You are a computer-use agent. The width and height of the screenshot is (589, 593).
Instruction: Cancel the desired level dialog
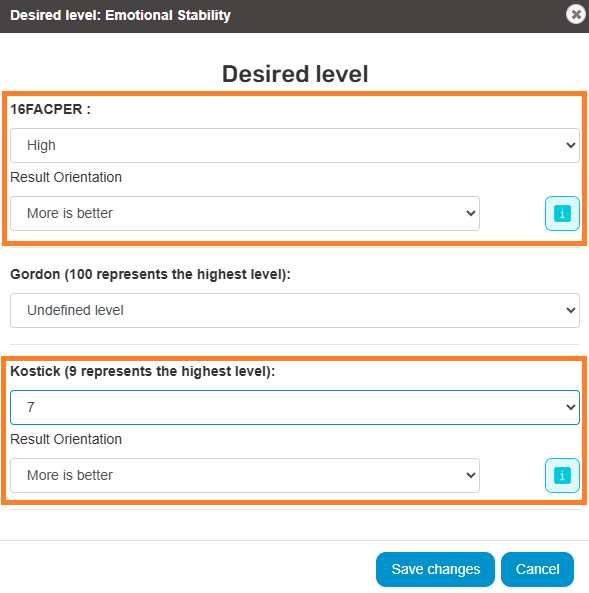point(537,569)
